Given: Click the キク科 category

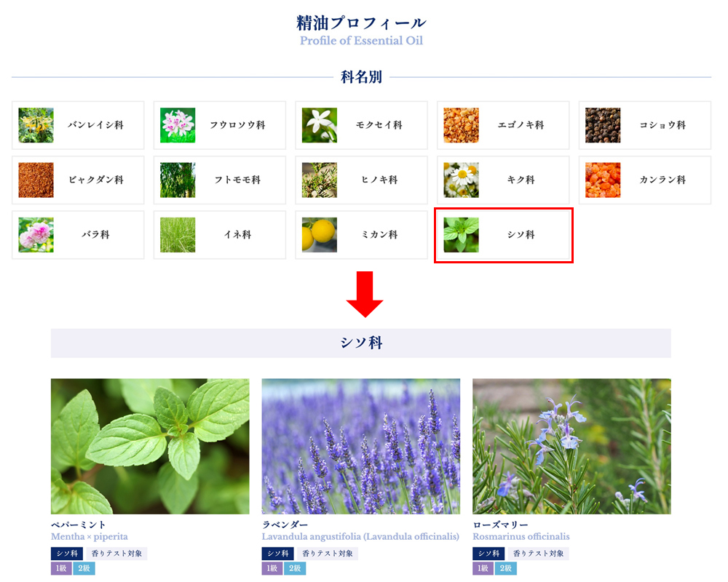Looking at the screenshot, I should click(502, 180).
